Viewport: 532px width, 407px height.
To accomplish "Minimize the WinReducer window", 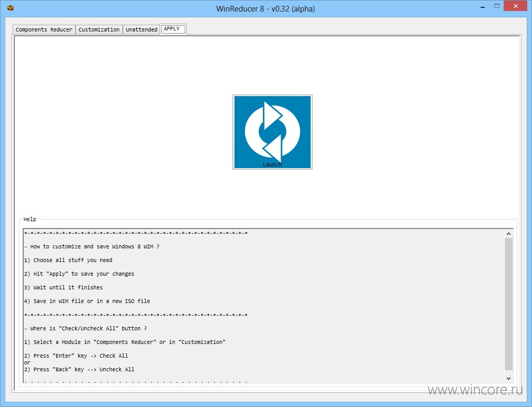I will [x=483, y=7].
